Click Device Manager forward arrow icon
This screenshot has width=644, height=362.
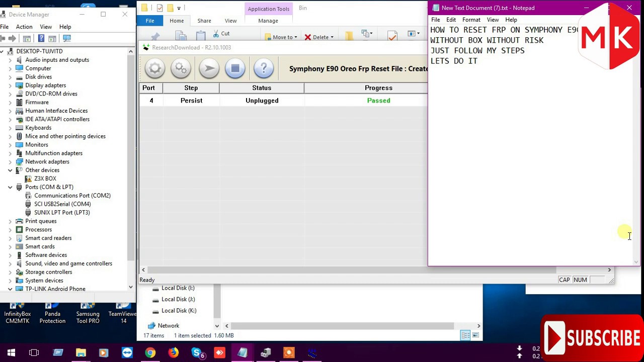point(13,39)
